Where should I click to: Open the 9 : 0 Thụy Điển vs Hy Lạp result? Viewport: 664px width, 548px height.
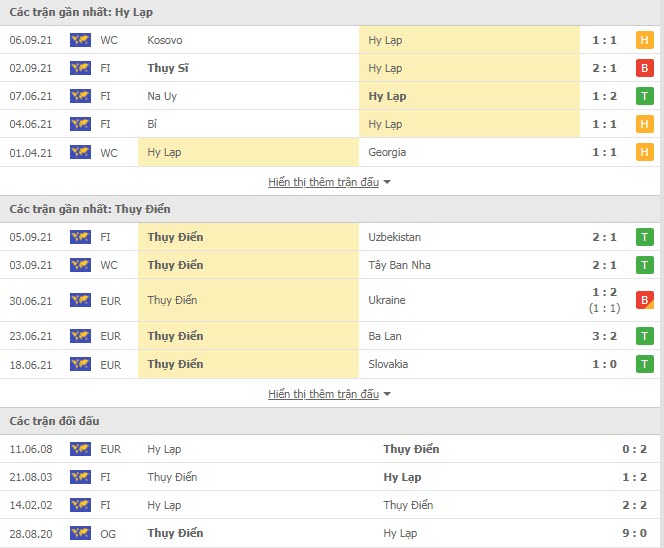(x=634, y=533)
